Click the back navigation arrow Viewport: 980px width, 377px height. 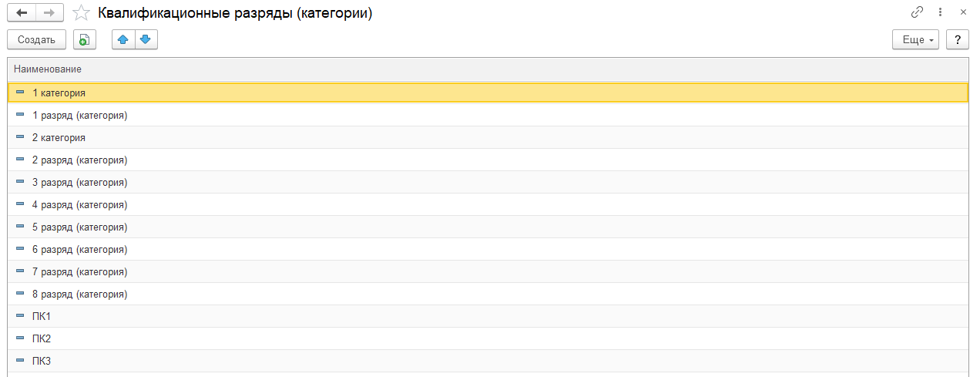[x=22, y=13]
